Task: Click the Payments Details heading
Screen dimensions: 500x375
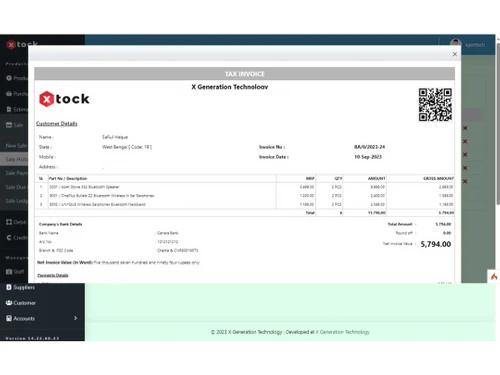Action: click(x=53, y=275)
